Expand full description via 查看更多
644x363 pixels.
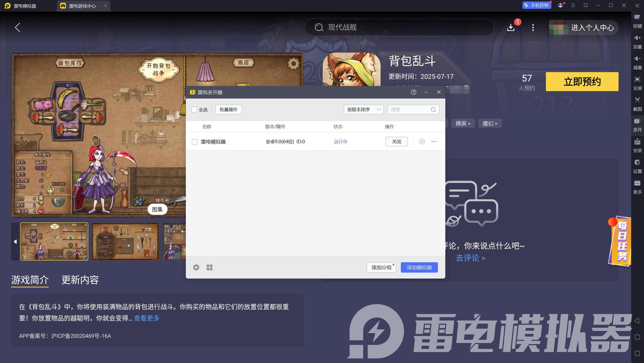point(147,318)
